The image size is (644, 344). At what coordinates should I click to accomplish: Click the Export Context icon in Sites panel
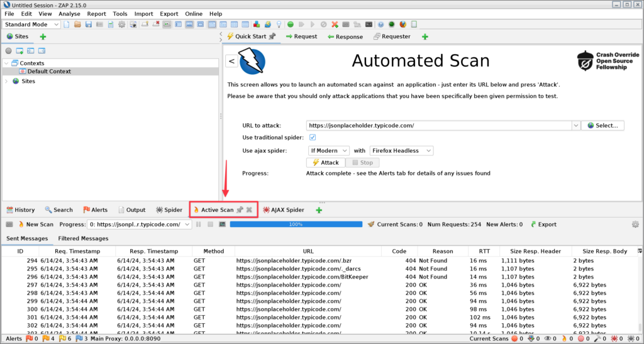tap(42, 51)
